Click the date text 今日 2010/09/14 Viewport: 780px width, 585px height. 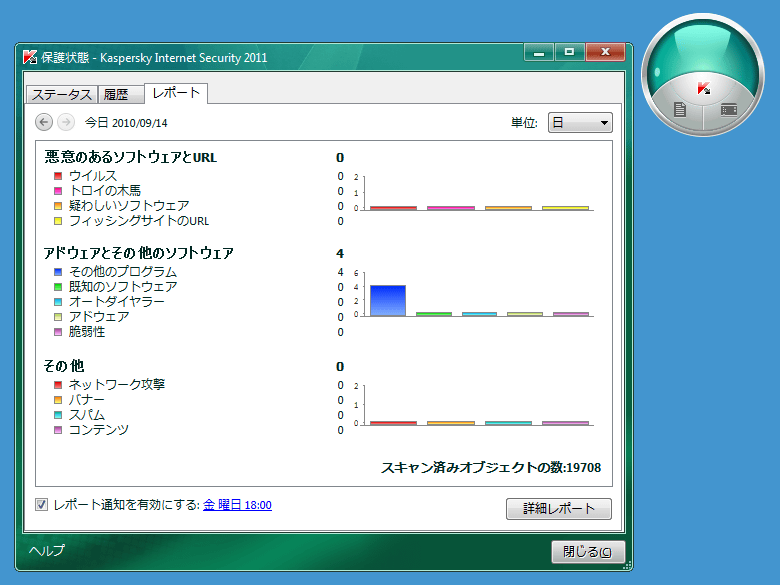click(126, 123)
